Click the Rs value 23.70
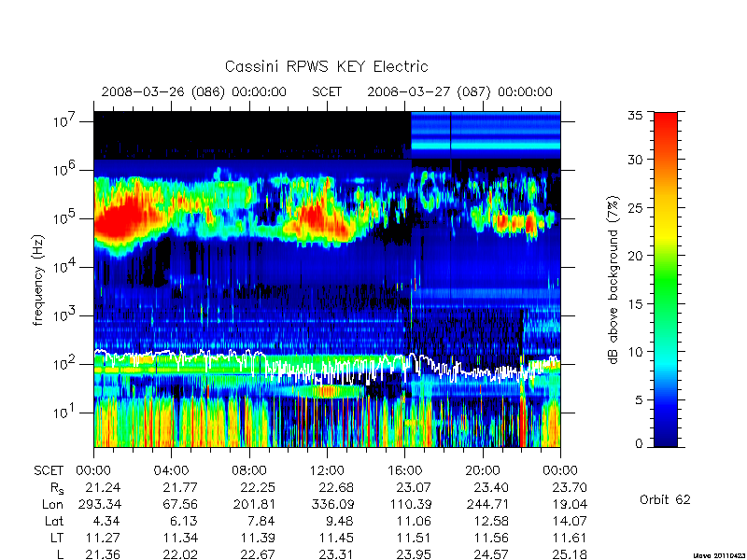Screen dimensions: 747x560 coord(570,487)
